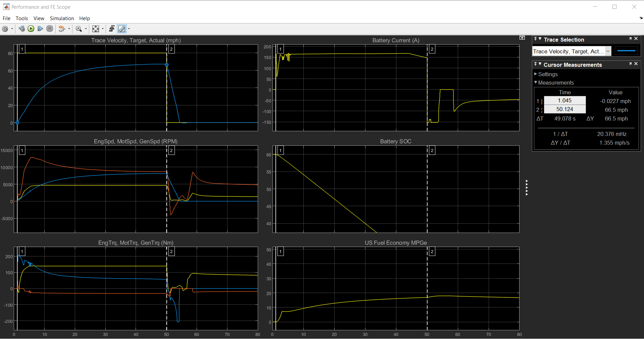The width and height of the screenshot is (644, 339).
Task: Open the Tools menu
Action: (22, 18)
